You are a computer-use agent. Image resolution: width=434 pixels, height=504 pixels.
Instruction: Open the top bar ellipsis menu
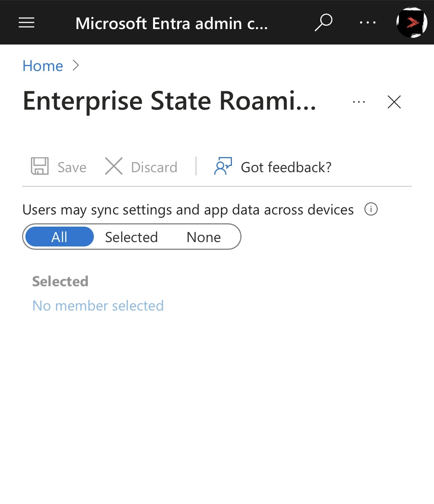pos(368,22)
